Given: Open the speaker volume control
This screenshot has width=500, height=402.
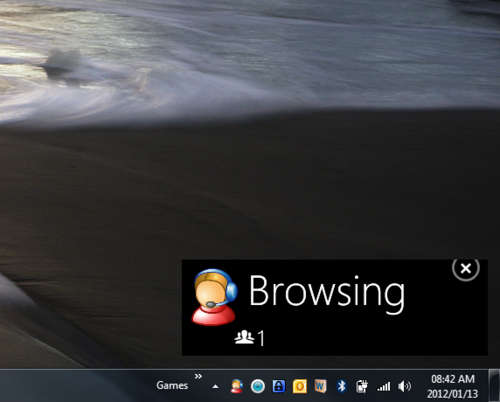Looking at the screenshot, I should pyautogui.click(x=404, y=386).
